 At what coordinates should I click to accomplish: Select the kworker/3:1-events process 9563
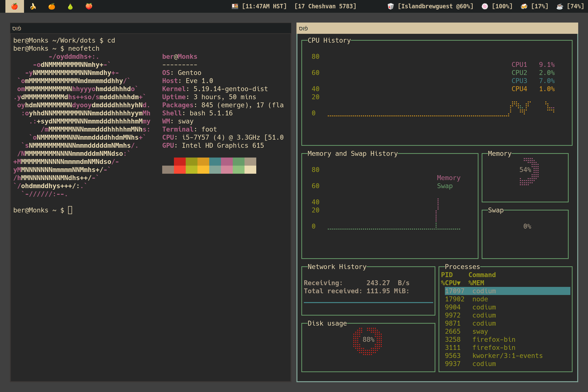pyautogui.click(x=507, y=355)
